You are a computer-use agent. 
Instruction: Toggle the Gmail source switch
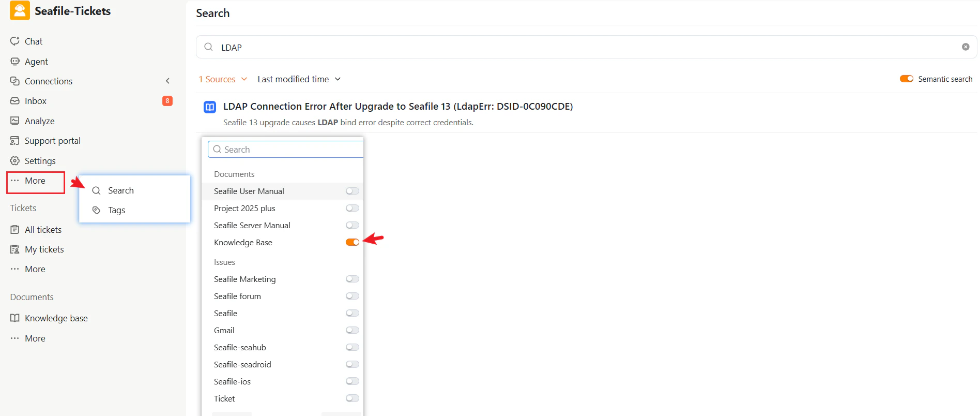[x=353, y=330]
